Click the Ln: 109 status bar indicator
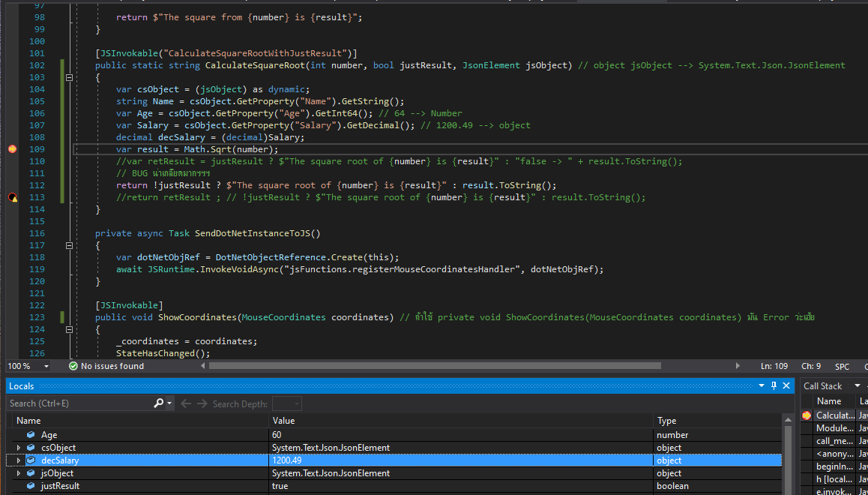868x495 pixels. [x=774, y=366]
